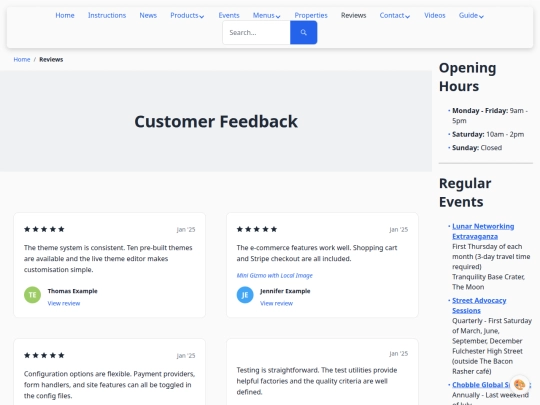Screen dimensions: 540x405
Task: Click the e-commerce features review text
Action: (x=317, y=253)
